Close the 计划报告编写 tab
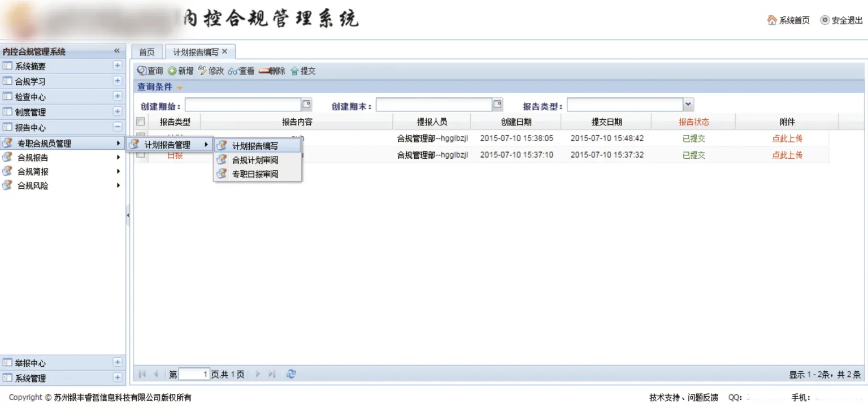The image size is (868, 408). (x=225, y=51)
